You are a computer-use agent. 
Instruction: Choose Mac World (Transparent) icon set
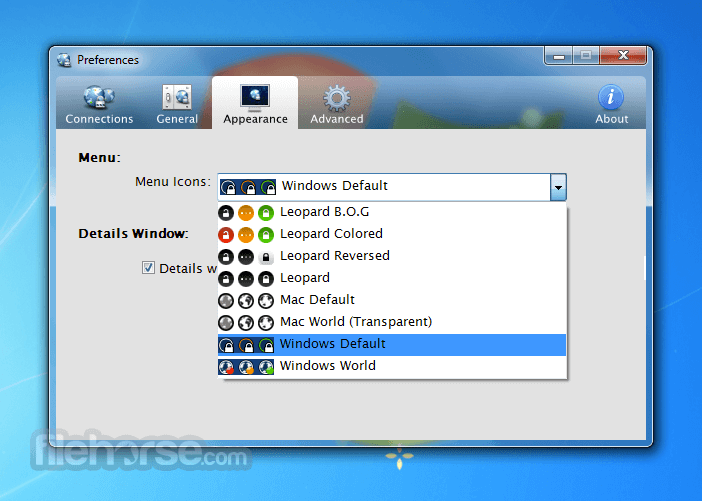pyautogui.click(x=392, y=322)
